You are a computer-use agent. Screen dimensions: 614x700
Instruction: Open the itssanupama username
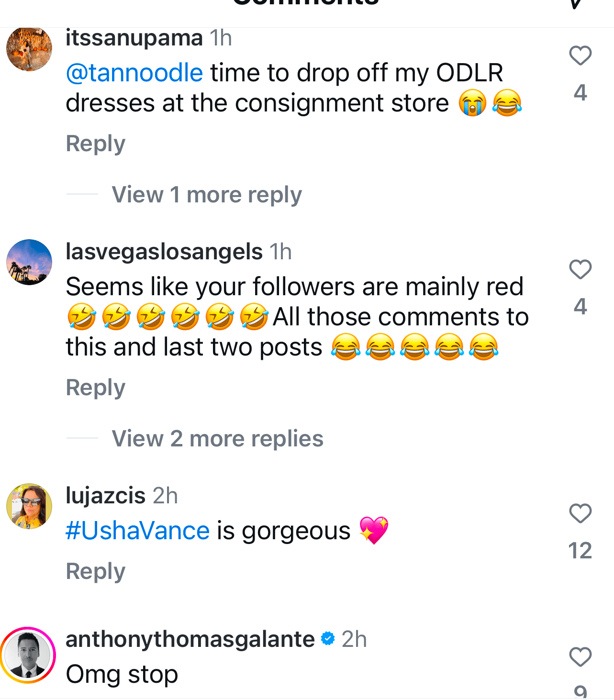coord(134,38)
